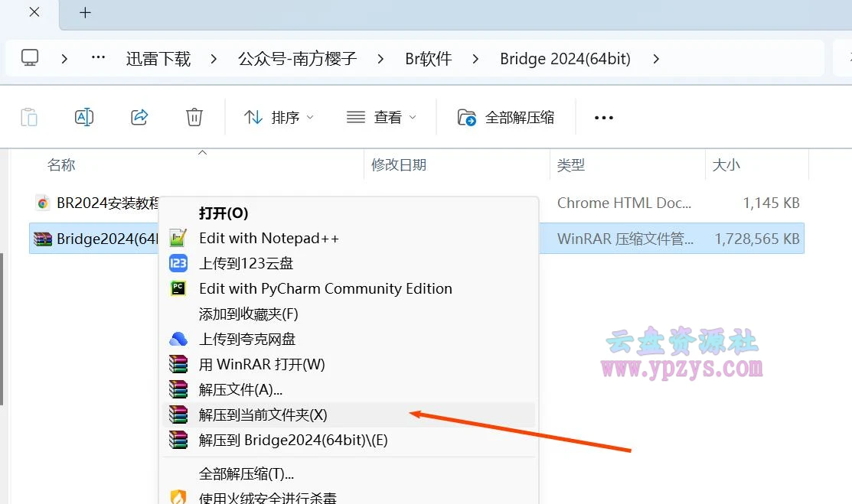Click the 夸克网盘 icon beside 上传到夸克网盘
The image size is (852, 504).
178,339
